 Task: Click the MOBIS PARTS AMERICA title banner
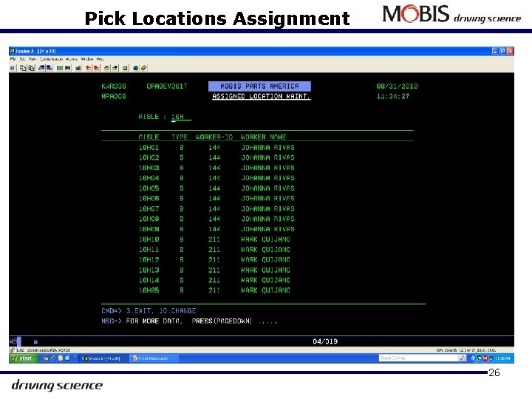259,86
